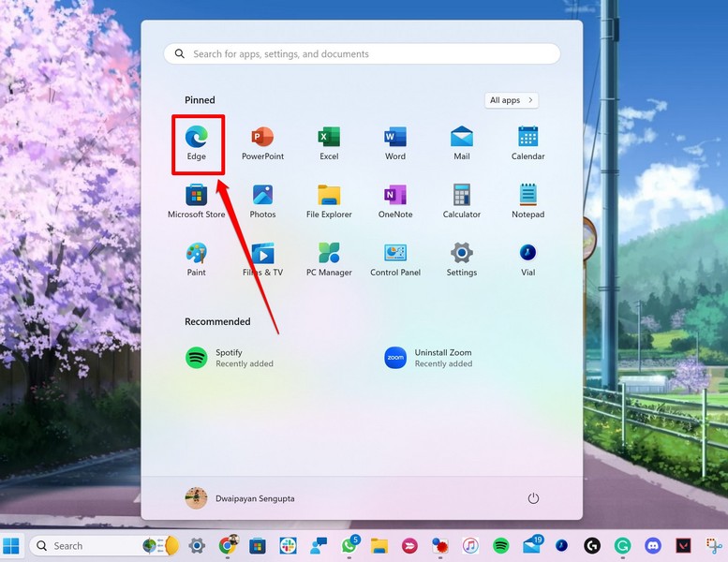Open the Dwaipayan Sengupta user account menu
This screenshot has height=562, width=728.
pyautogui.click(x=240, y=498)
